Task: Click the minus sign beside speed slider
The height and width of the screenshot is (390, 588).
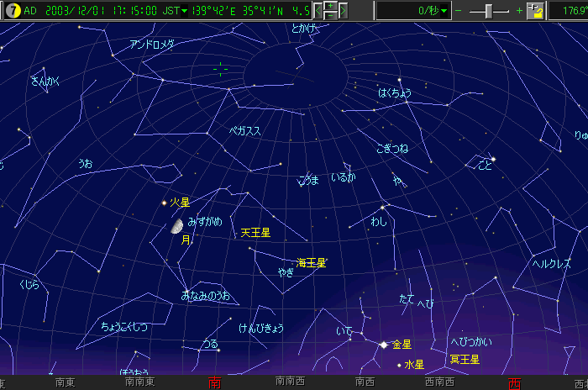Action: coord(459,11)
